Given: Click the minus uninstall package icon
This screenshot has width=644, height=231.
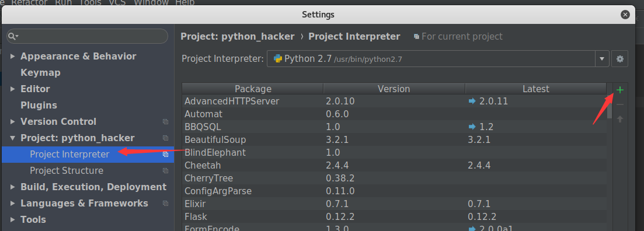Looking at the screenshot, I should tap(619, 104).
